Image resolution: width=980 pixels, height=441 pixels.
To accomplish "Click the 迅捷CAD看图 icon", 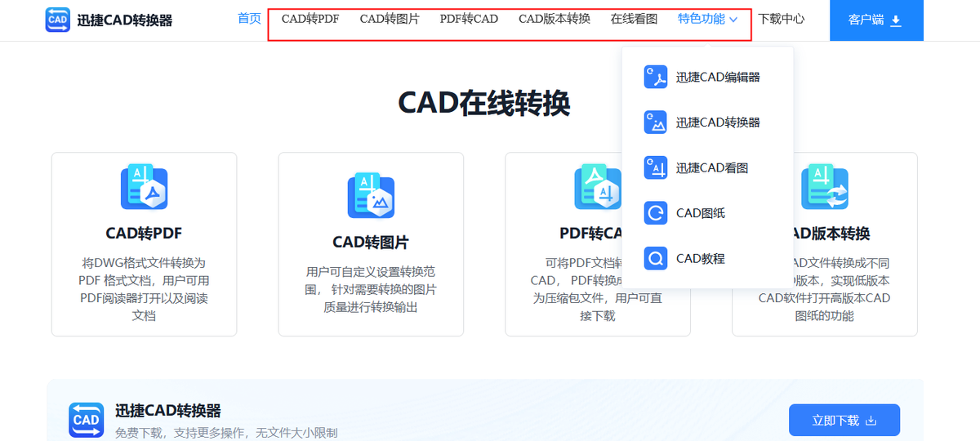I will (655, 167).
